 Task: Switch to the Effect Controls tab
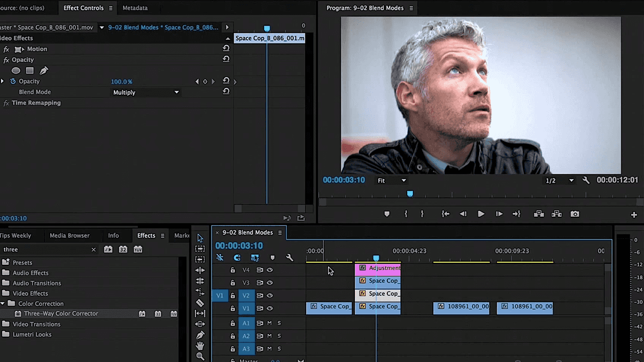[83, 8]
